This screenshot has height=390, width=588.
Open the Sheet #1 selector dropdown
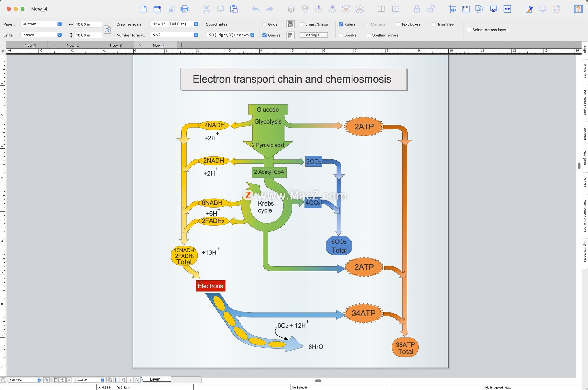tap(89, 380)
